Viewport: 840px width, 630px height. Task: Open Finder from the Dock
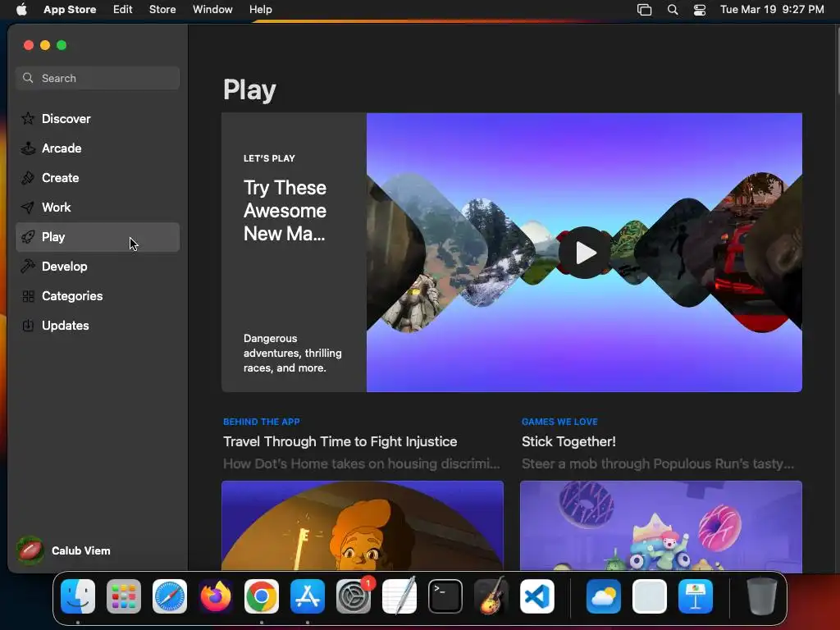pos(78,596)
